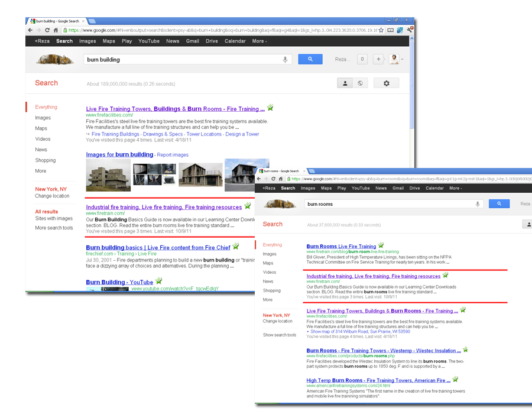532x414 pixels.
Task: Click Report images link
Action: pos(173,155)
